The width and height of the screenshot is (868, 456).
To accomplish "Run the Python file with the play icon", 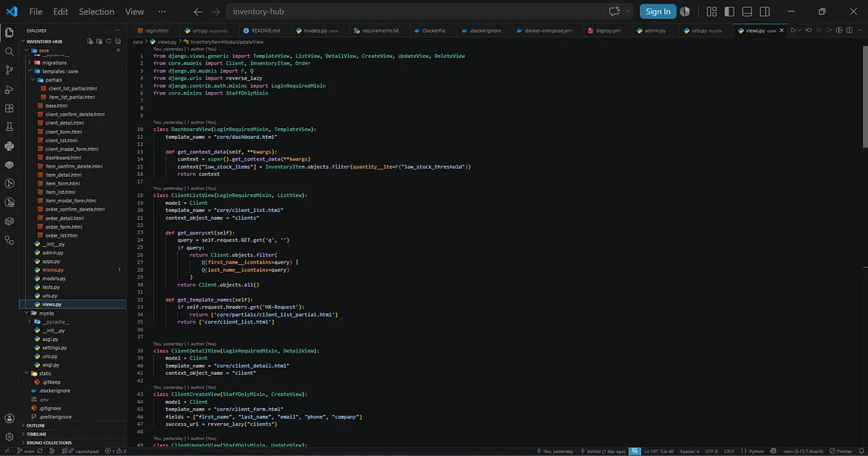I will click(793, 30).
